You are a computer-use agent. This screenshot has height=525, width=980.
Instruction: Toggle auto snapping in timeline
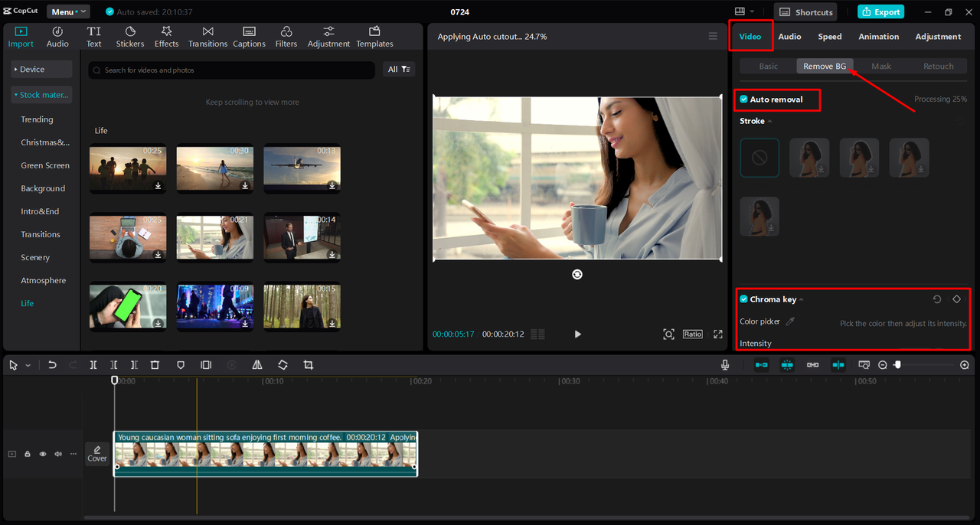pyautogui.click(x=787, y=365)
